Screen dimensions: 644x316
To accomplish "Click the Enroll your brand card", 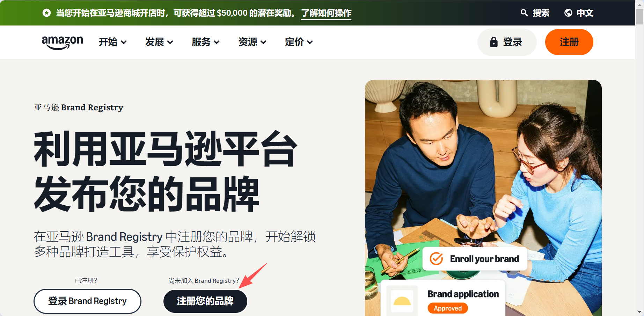I will pyautogui.click(x=475, y=259).
